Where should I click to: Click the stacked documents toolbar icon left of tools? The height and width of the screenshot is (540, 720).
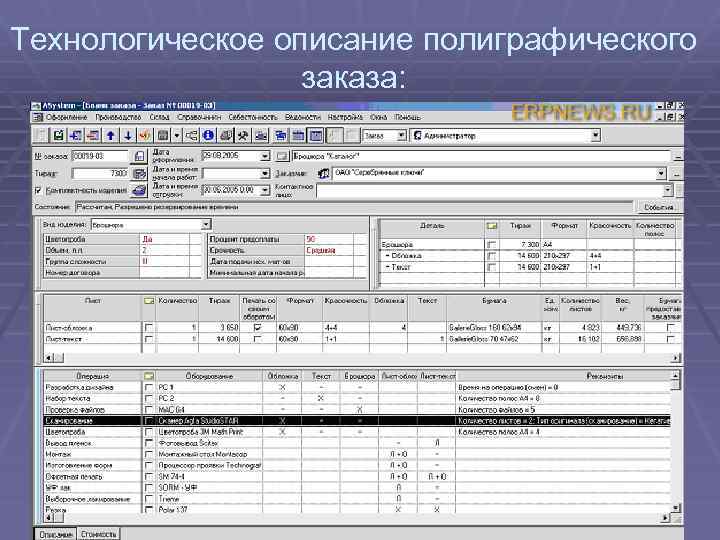[x=225, y=135]
